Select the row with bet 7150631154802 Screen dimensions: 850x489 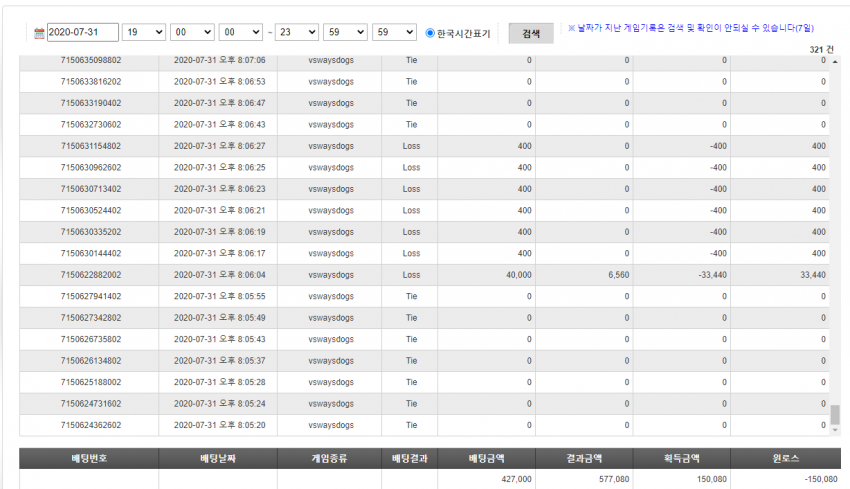tap(424, 146)
